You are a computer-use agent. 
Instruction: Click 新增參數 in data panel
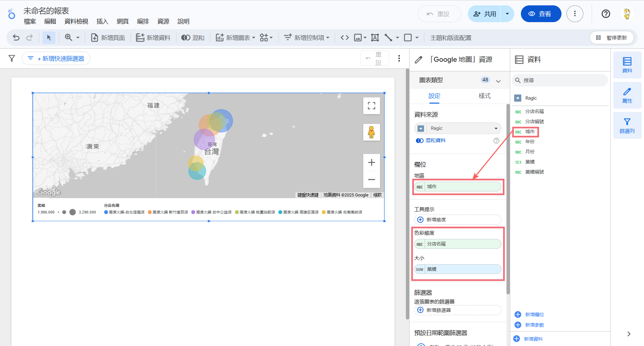(x=530, y=325)
